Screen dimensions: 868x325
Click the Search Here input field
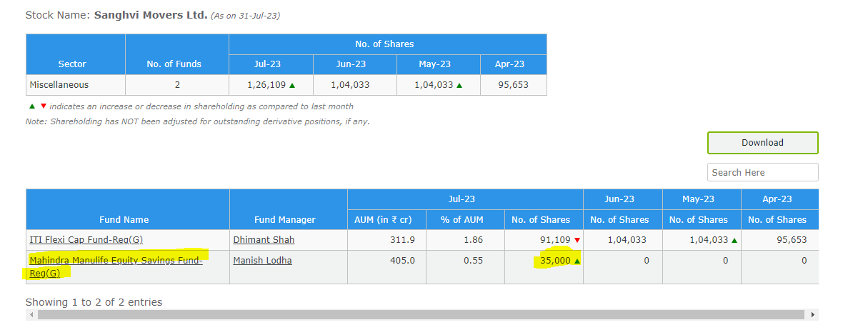click(x=762, y=173)
